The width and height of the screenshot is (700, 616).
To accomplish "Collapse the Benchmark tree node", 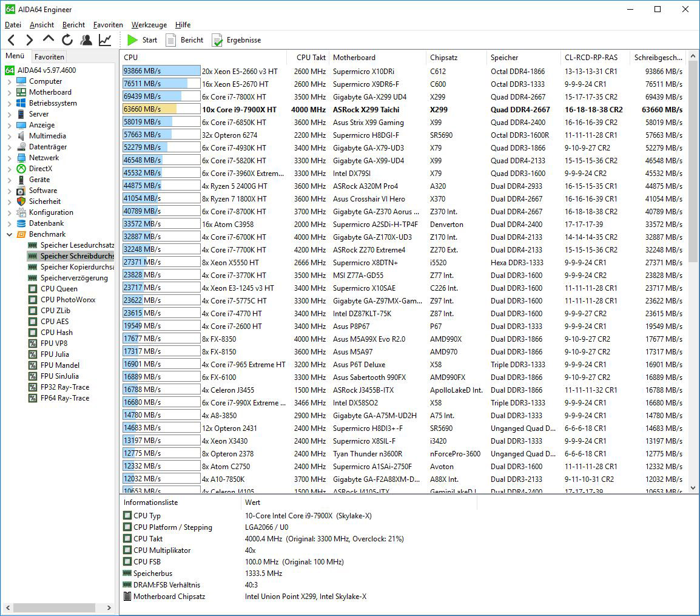I will pyautogui.click(x=9, y=234).
